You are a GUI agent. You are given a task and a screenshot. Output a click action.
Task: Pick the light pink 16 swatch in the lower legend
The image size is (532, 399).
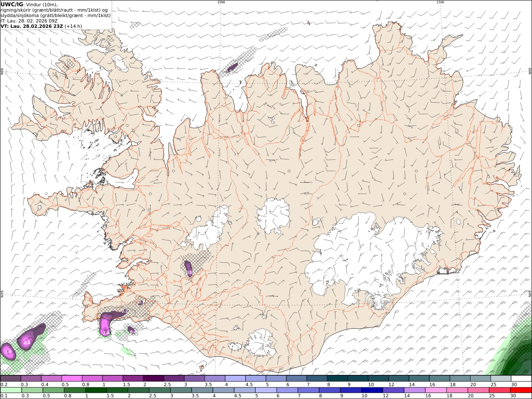(x=436, y=390)
